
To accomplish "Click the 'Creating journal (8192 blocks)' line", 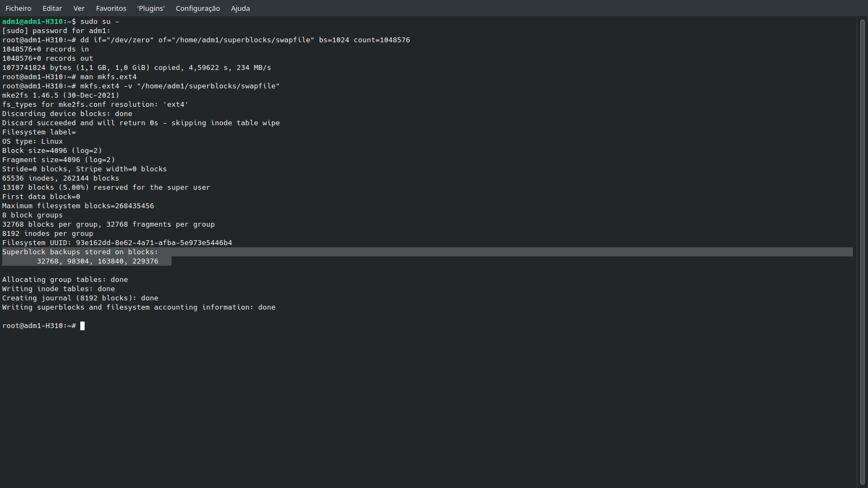I will pos(80,298).
